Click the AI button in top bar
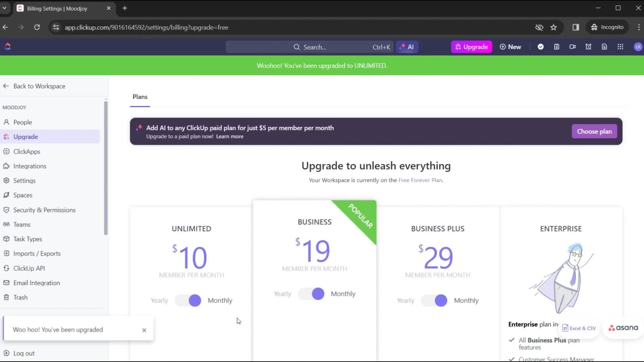This screenshot has height=362, width=644. [407, 47]
